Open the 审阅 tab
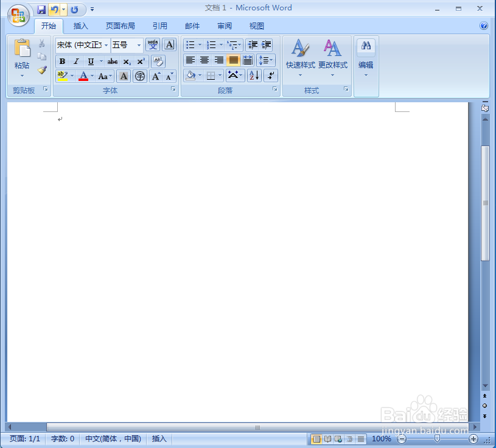The height and width of the screenshot is (448, 496). 225,26
